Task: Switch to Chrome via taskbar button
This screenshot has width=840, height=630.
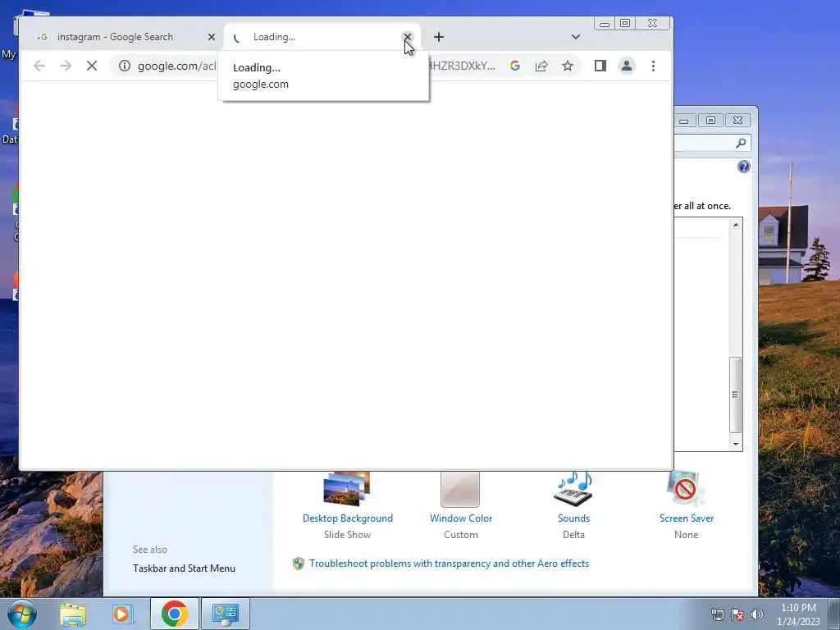Action: click(174, 614)
